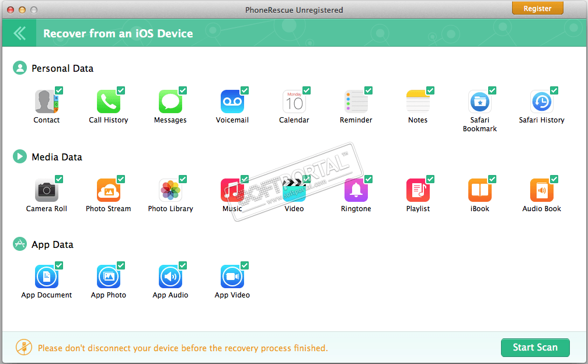The image size is (588, 364).
Task: Click the App Audio speaker icon
Action: pyautogui.click(x=171, y=276)
